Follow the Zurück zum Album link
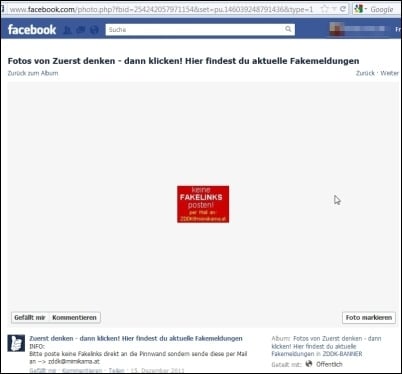402x374 pixels. [x=33, y=73]
